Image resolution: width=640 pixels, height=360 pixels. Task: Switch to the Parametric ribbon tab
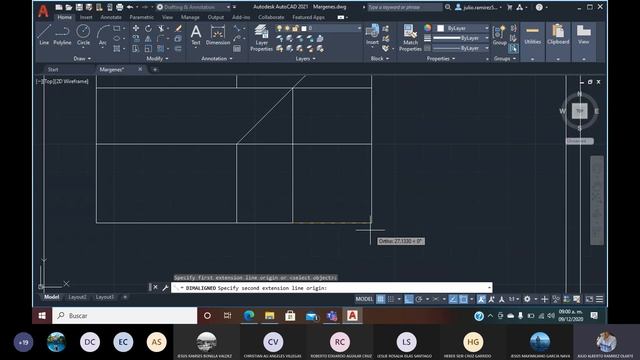coord(142,17)
